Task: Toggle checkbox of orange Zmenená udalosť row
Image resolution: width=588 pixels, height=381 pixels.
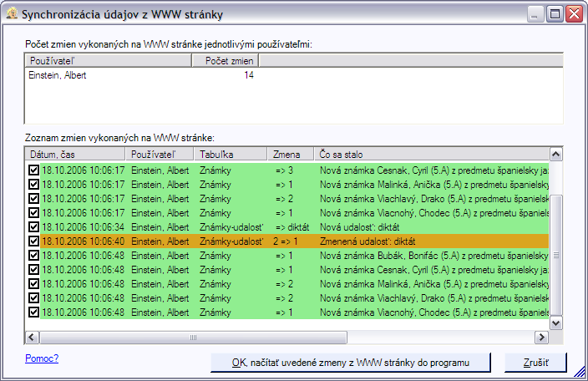Action: point(33,241)
